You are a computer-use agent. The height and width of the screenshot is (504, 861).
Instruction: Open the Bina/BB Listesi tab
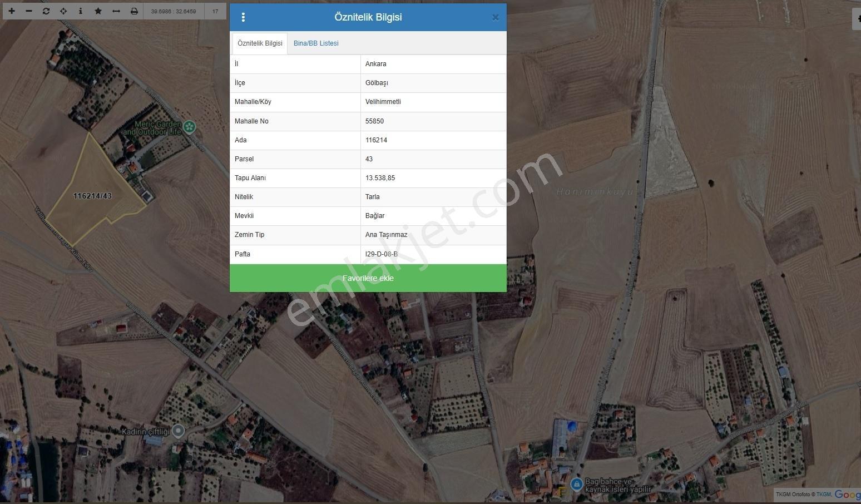pyautogui.click(x=316, y=43)
